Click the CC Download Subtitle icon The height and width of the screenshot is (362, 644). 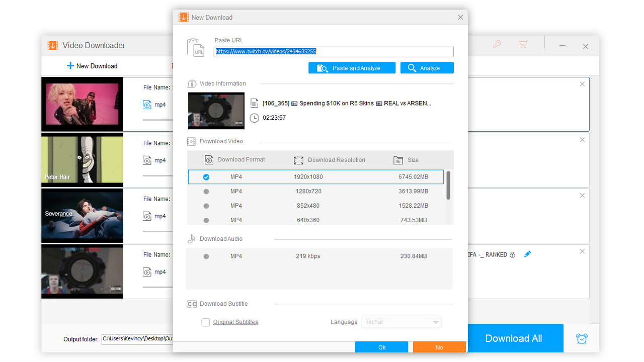(192, 304)
